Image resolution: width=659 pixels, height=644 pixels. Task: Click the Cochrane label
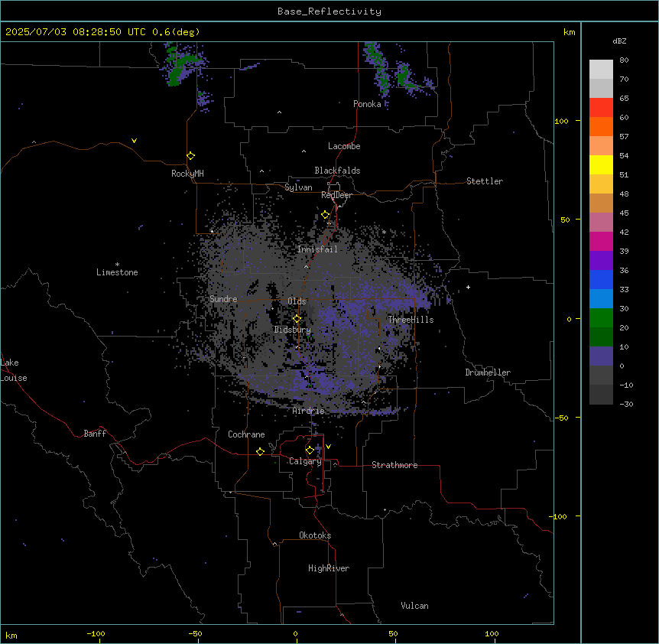coord(246,434)
